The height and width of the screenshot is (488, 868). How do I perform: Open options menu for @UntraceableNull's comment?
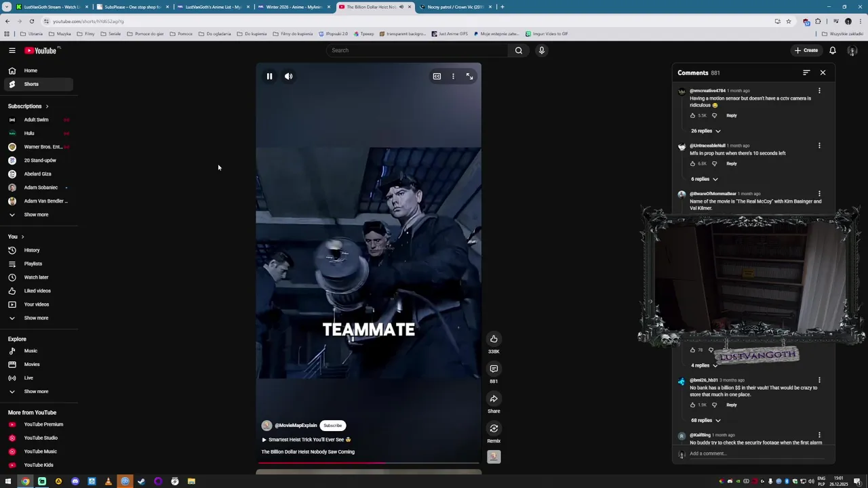click(819, 146)
